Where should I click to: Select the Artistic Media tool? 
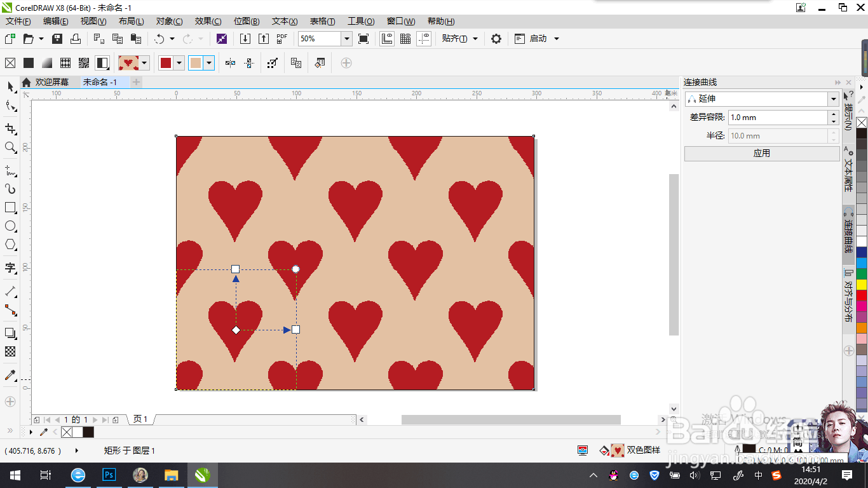(10, 189)
